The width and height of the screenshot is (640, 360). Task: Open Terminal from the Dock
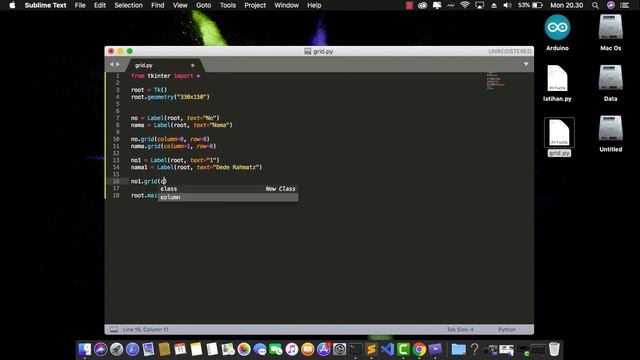355,350
